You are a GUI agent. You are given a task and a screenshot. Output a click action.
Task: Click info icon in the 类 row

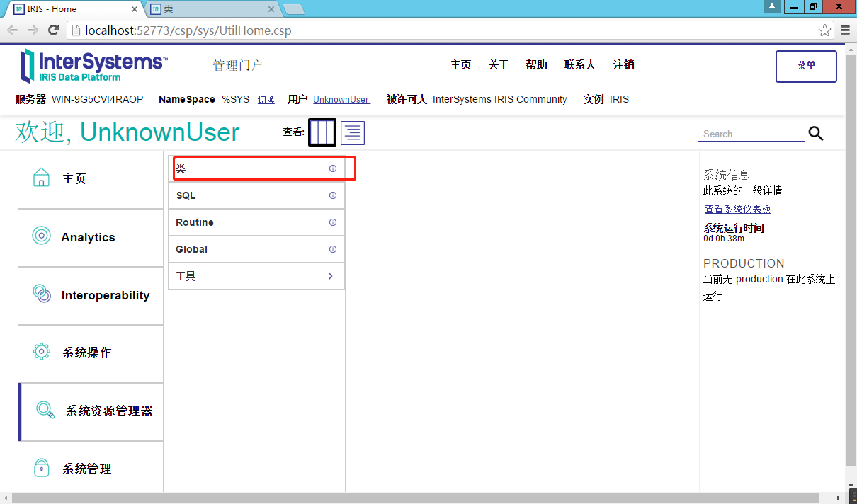333,168
